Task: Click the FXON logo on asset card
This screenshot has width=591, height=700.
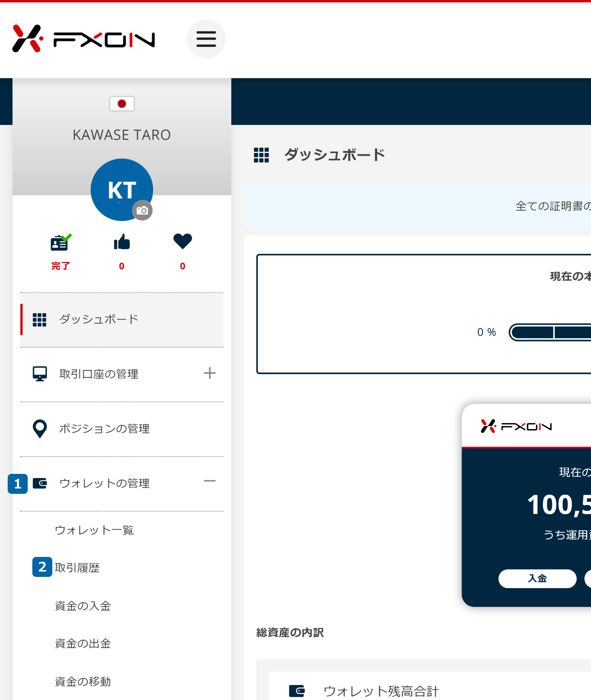Action: click(516, 426)
